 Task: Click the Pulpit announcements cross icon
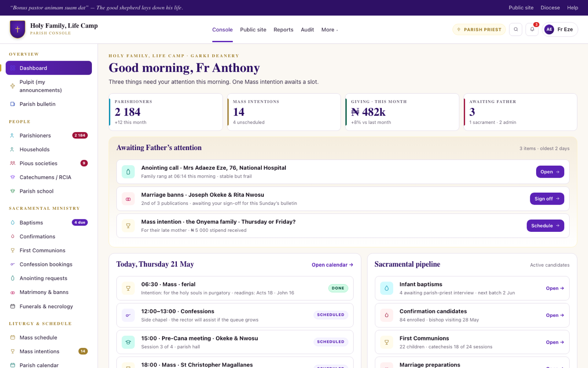point(13,86)
